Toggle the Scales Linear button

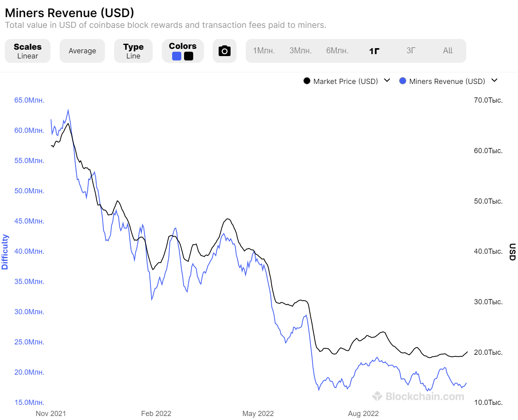(27, 51)
